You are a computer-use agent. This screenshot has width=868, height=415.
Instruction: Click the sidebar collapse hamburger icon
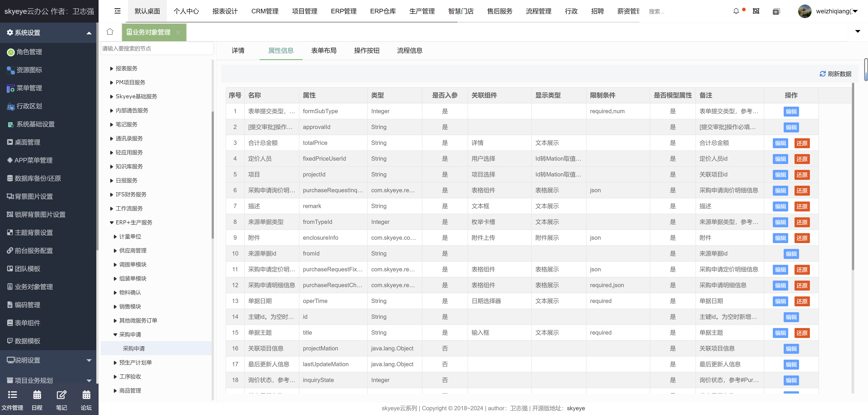click(118, 11)
